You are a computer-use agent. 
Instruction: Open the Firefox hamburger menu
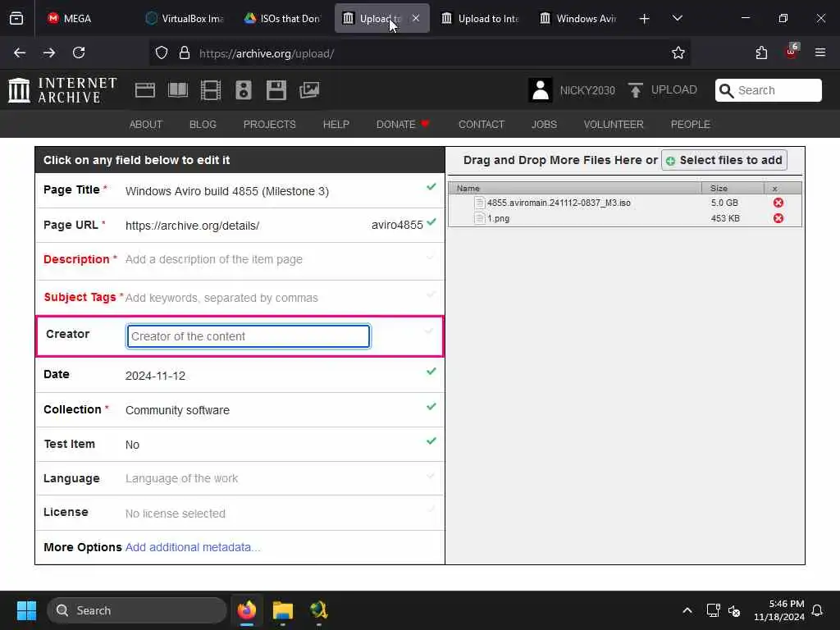pos(820,52)
